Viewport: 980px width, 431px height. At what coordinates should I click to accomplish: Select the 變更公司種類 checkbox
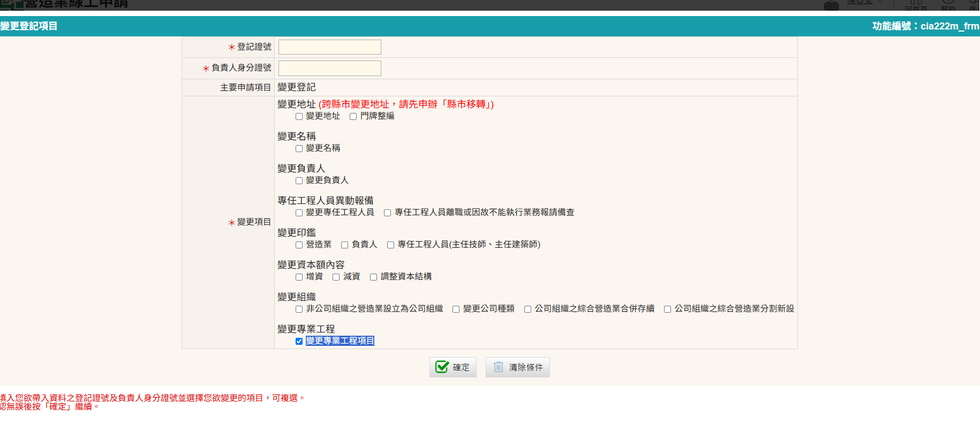pos(456,309)
